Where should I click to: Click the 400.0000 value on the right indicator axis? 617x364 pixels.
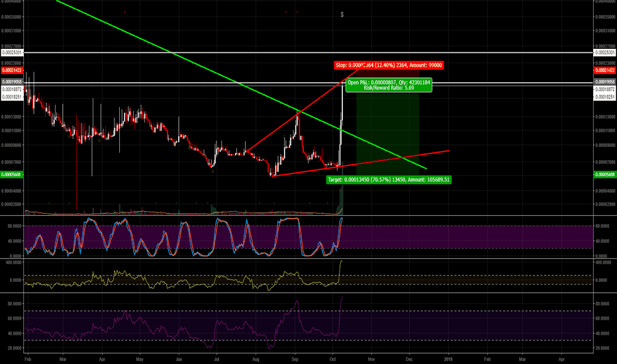(x=604, y=262)
